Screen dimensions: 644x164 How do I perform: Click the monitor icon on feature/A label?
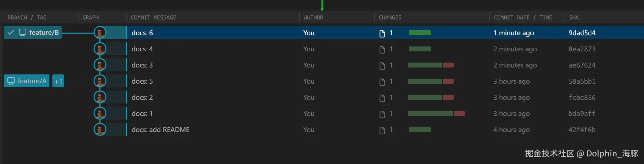11,81
